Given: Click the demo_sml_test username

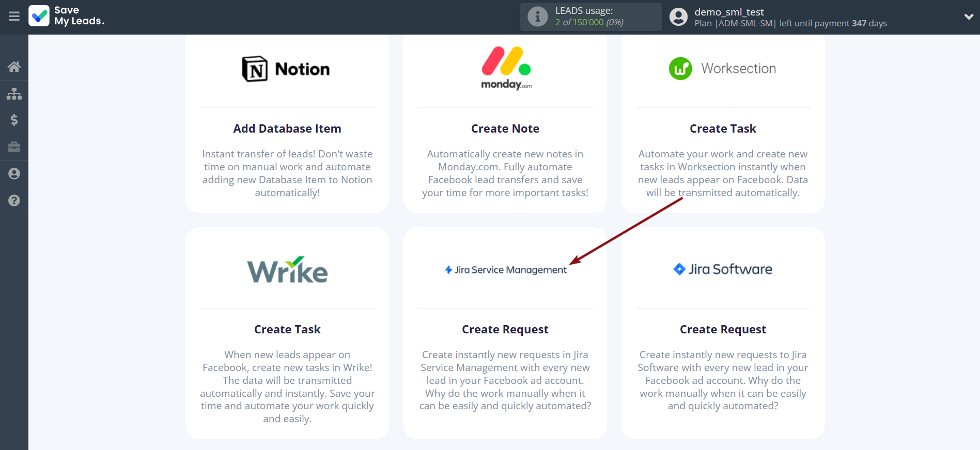Looking at the screenshot, I should click(729, 12).
